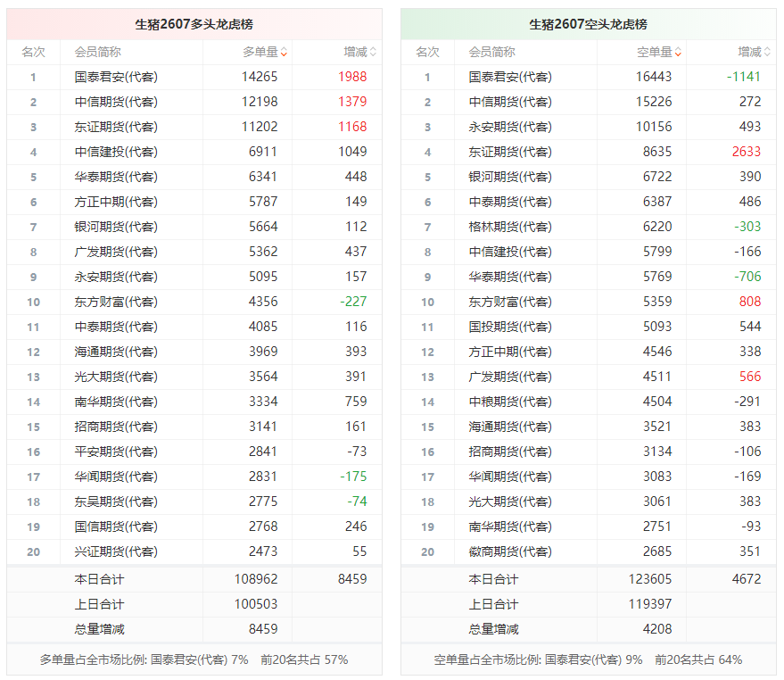Click 会员简称 header in short table
The image size is (784, 680).
pos(492,52)
